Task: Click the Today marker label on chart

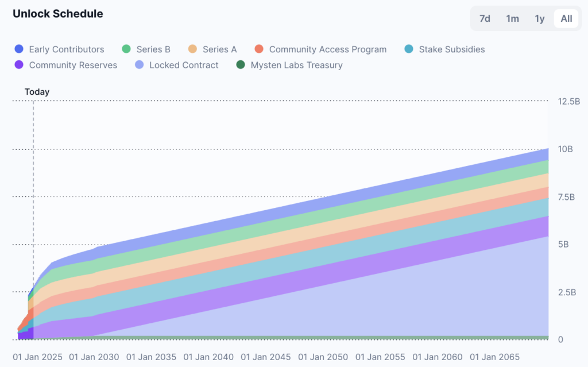Action: pyautogui.click(x=37, y=92)
